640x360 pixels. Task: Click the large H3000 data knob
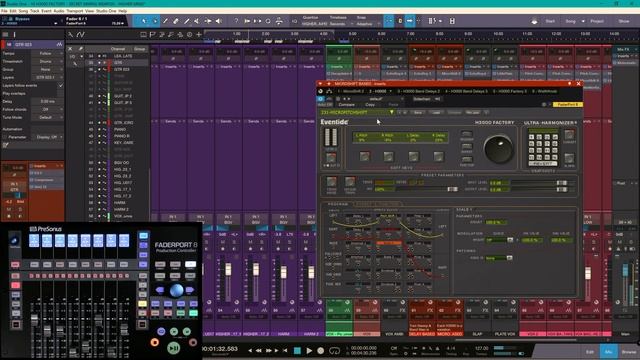coord(498,149)
